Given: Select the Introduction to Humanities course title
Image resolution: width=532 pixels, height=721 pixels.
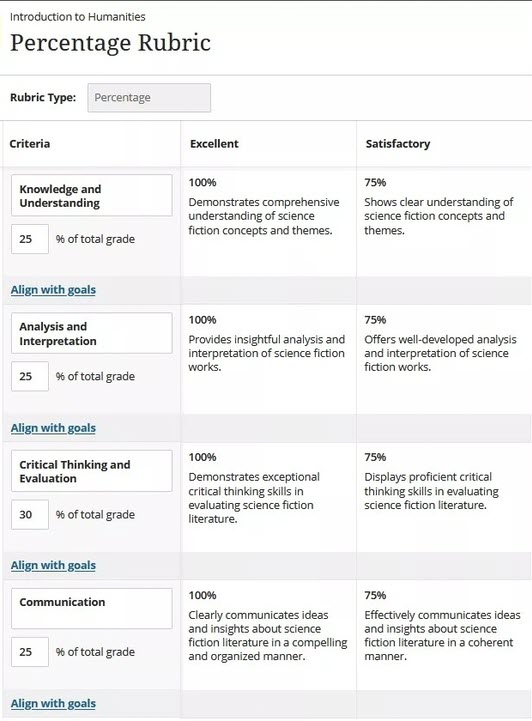Looking at the screenshot, I should coord(78,17).
